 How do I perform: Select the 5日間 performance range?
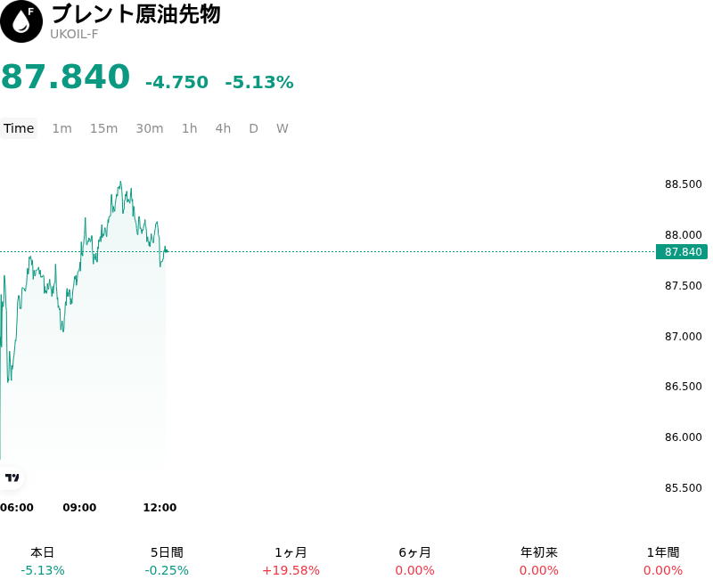[x=167, y=561]
